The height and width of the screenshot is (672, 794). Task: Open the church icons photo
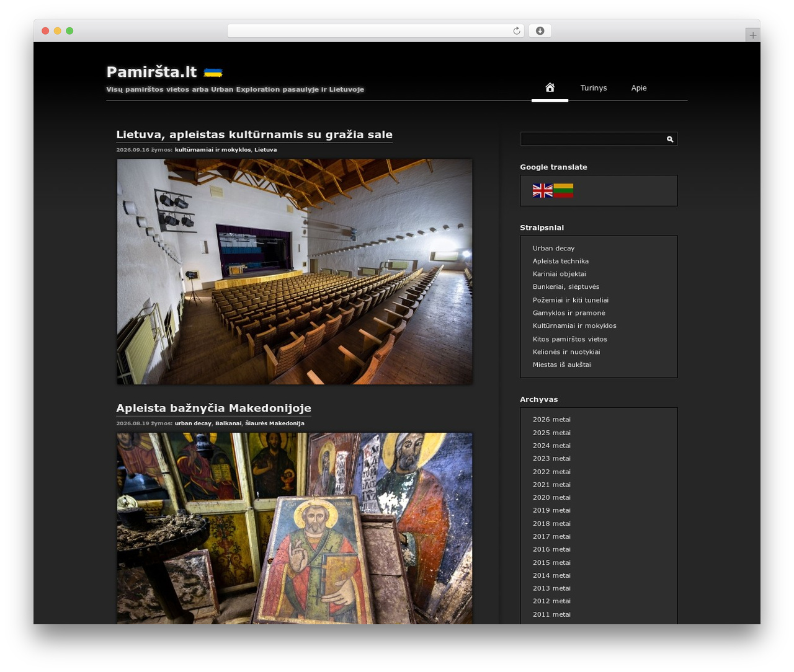coord(295,528)
